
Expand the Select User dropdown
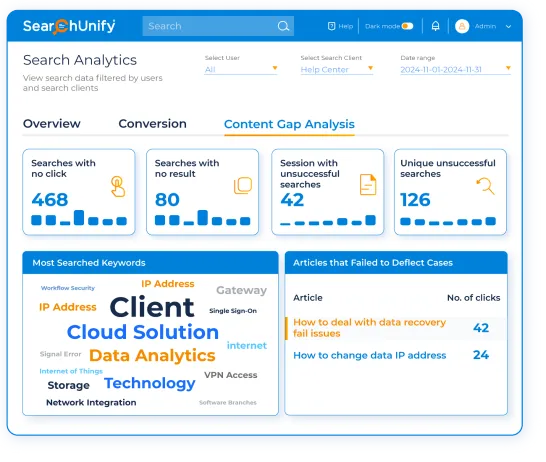pos(241,69)
